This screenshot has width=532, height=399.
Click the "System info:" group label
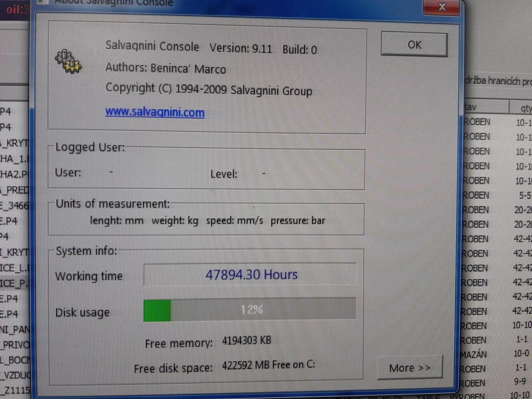pyautogui.click(x=86, y=251)
